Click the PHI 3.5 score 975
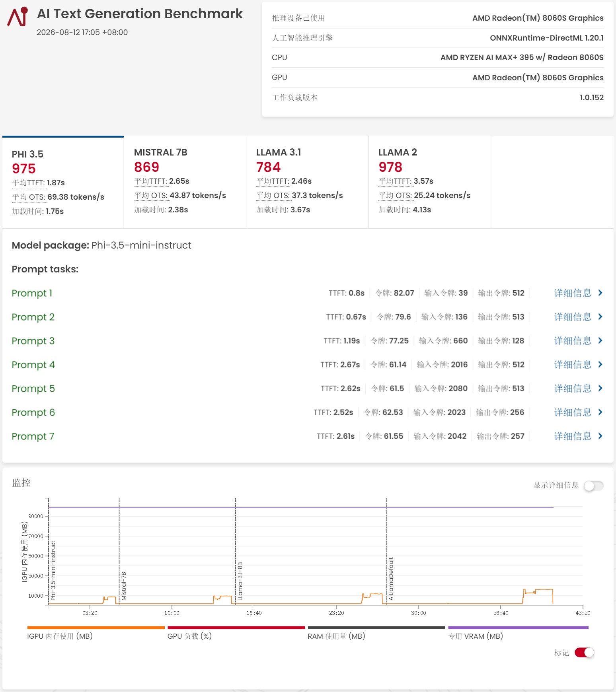 point(24,169)
